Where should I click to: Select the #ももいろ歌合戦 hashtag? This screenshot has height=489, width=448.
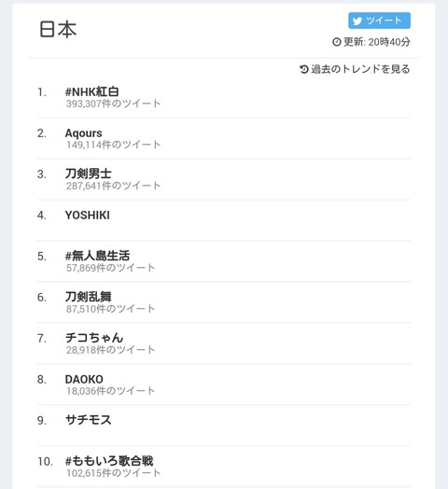(x=109, y=461)
